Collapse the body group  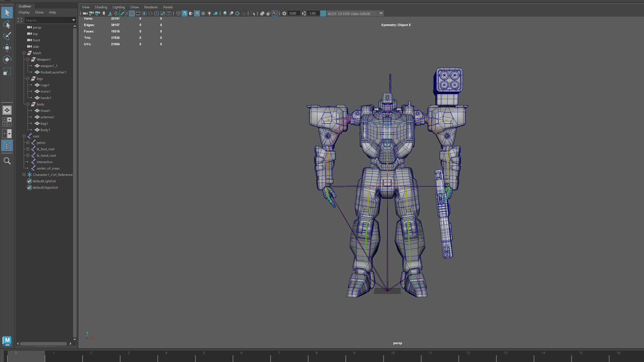[28, 104]
